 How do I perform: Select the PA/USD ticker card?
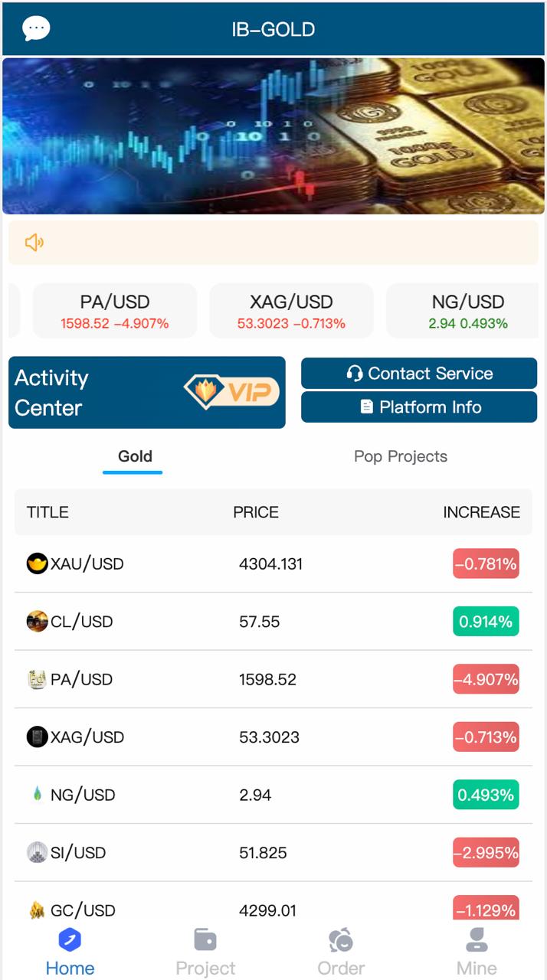tap(114, 310)
